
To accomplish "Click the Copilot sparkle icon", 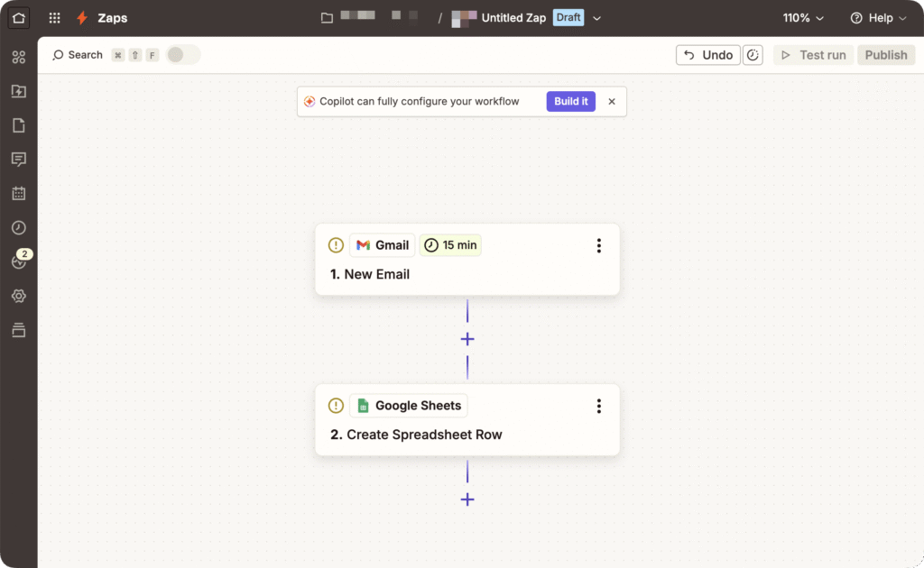I will click(x=310, y=101).
